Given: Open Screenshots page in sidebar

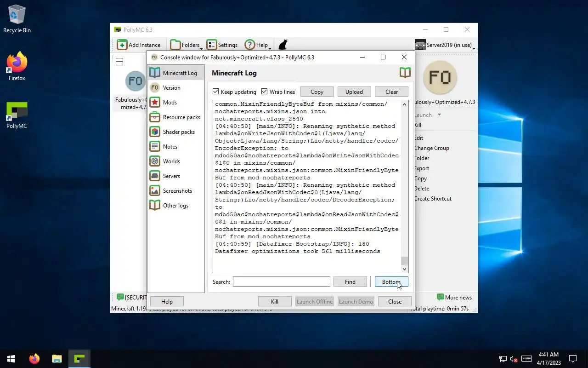Looking at the screenshot, I should coord(176,190).
